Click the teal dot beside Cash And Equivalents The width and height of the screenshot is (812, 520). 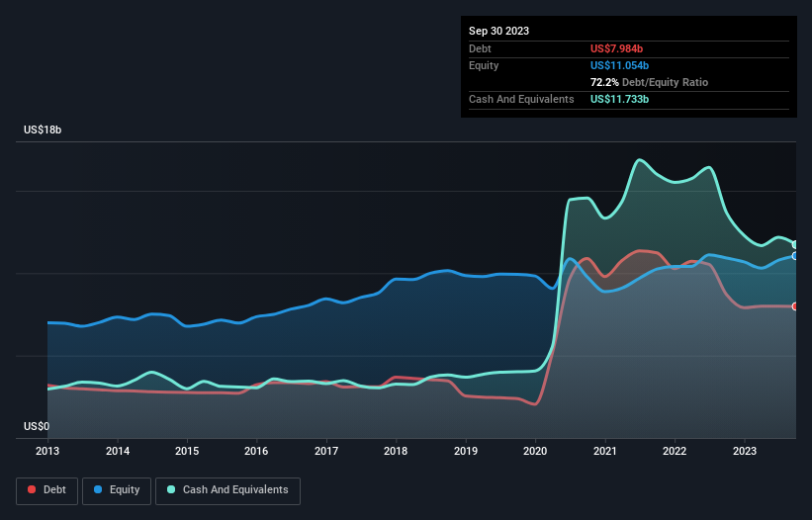coord(171,489)
